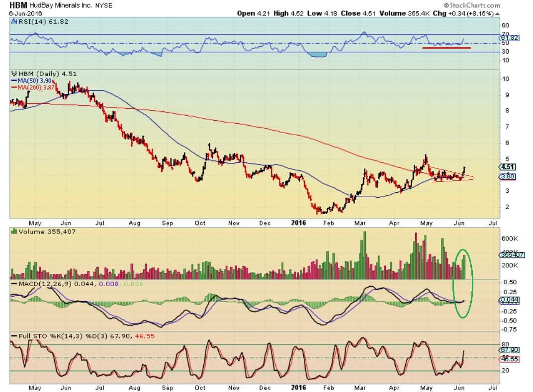Click the 90 RSI axis label
The image size is (533, 392).
(x=506, y=25)
